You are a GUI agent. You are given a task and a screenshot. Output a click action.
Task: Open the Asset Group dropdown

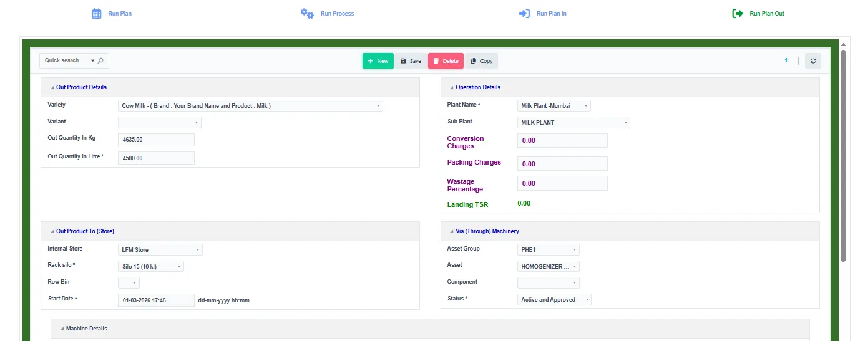(x=549, y=250)
